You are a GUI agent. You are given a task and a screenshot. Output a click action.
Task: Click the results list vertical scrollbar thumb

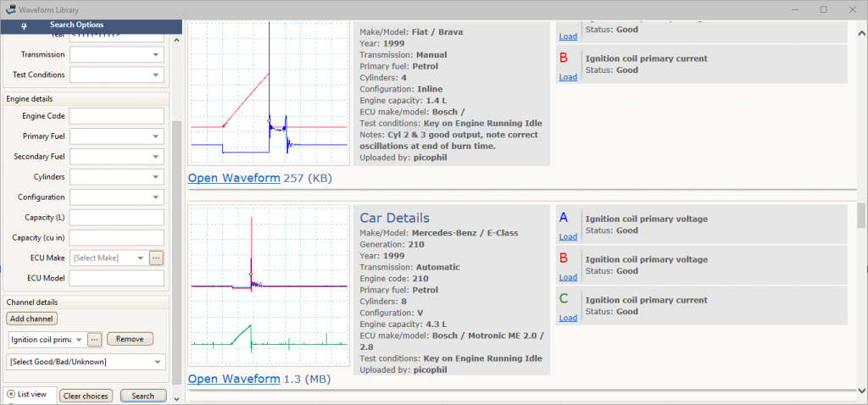click(861, 216)
